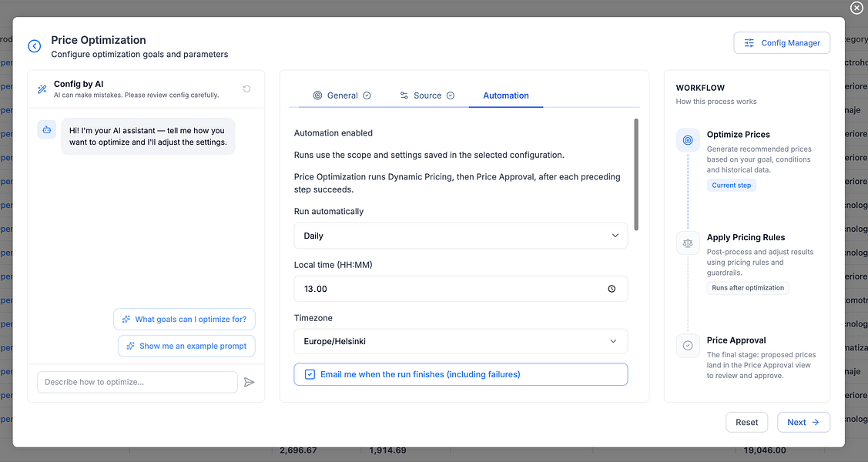Go back using the circled arrow icon

pyautogui.click(x=35, y=46)
